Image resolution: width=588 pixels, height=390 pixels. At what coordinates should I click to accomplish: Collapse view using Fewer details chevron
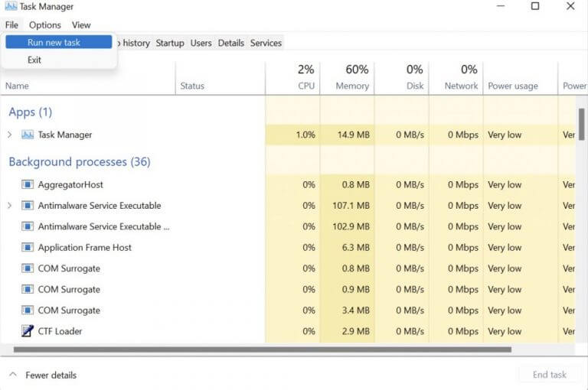coord(13,374)
